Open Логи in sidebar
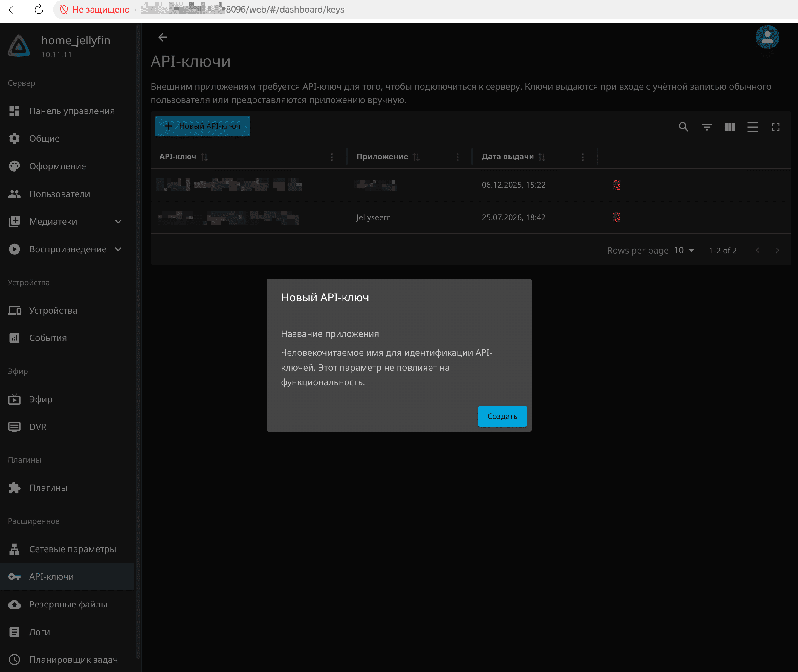The width and height of the screenshot is (798, 672). (67, 632)
